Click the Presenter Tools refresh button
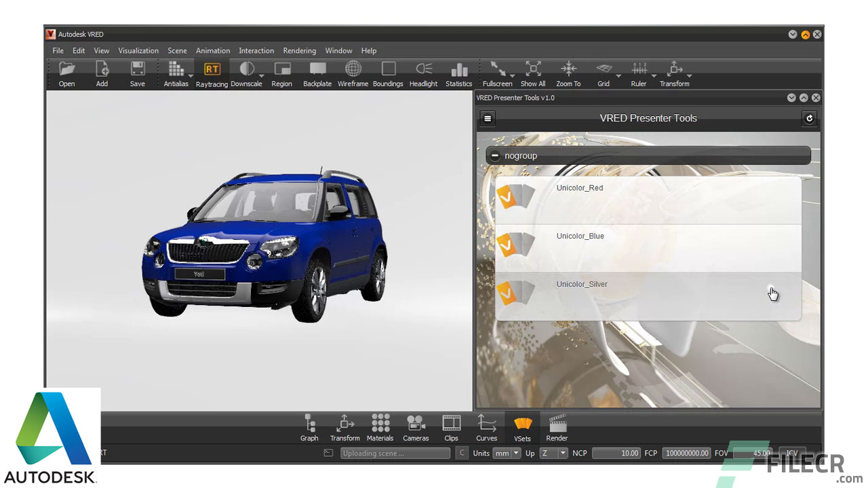The image size is (868, 488). (809, 119)
